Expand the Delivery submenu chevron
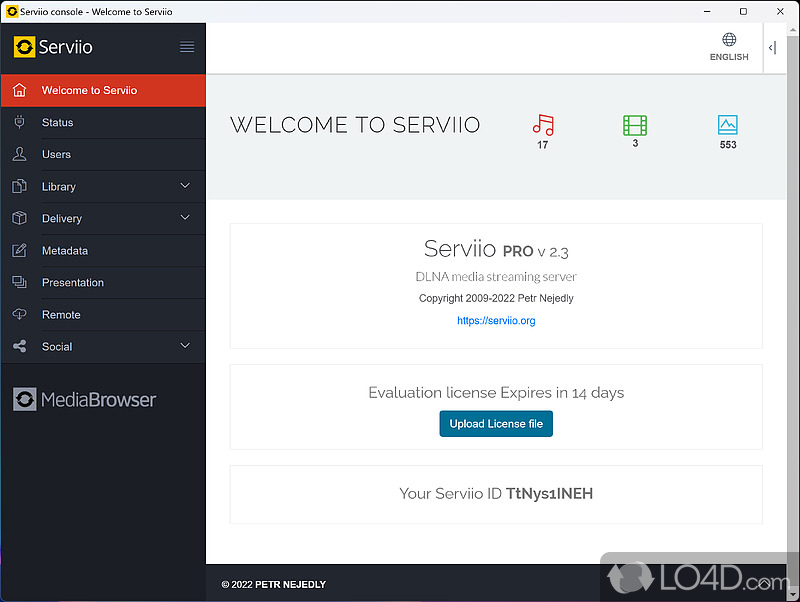The height and width of the screenshot is (602, 800). coord(185,218)
